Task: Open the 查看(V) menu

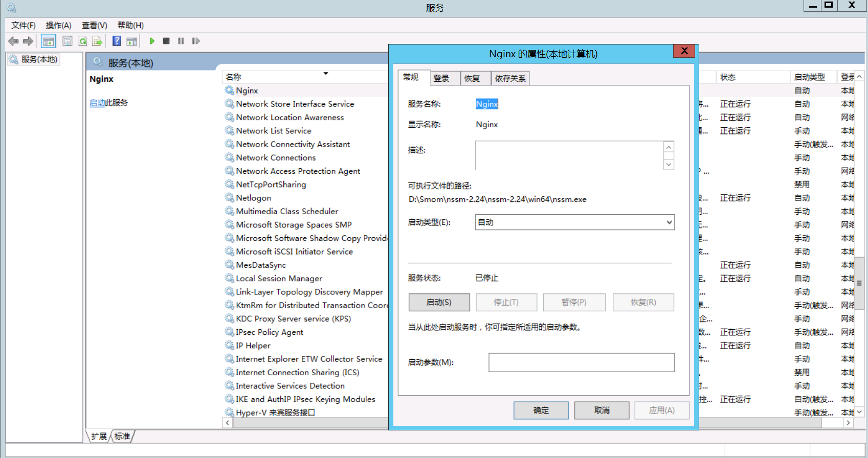Action: point(95,25)
